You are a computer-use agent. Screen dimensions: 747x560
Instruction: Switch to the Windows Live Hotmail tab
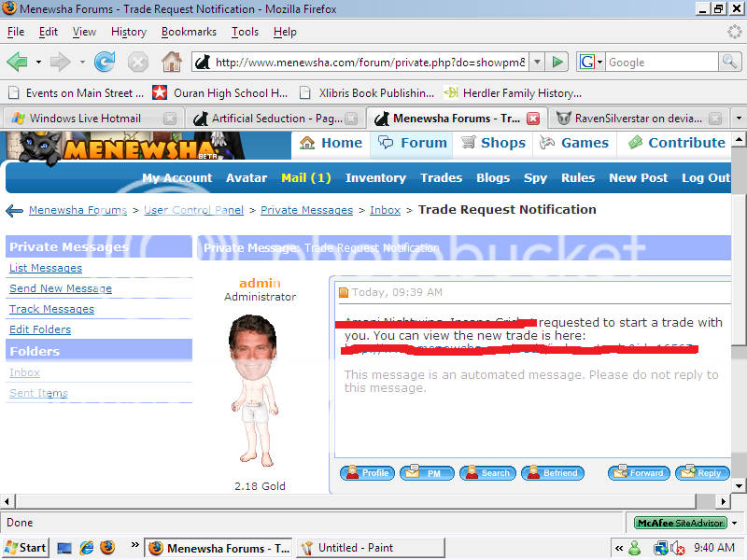click(x=84, y=119)
